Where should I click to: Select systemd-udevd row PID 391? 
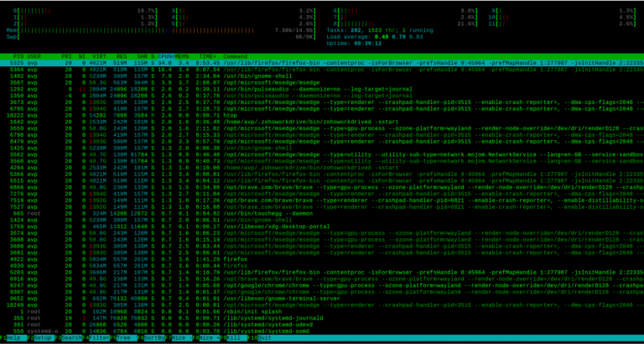(x=322, y=325)
